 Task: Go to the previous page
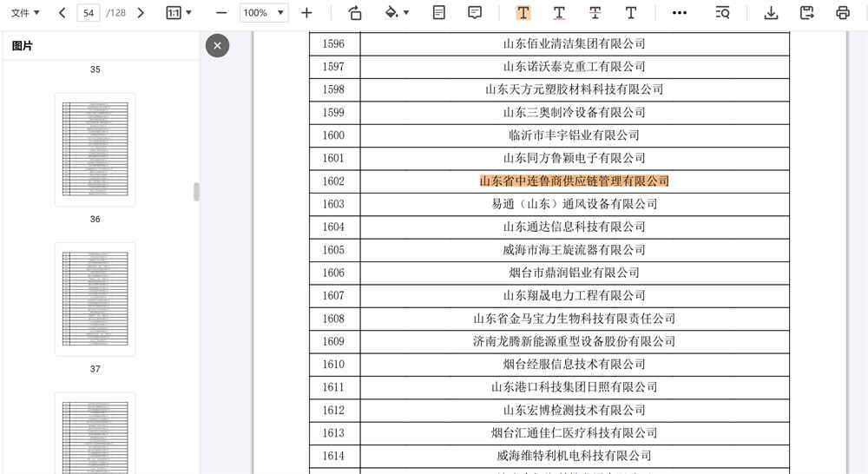(x=62, y=13)
